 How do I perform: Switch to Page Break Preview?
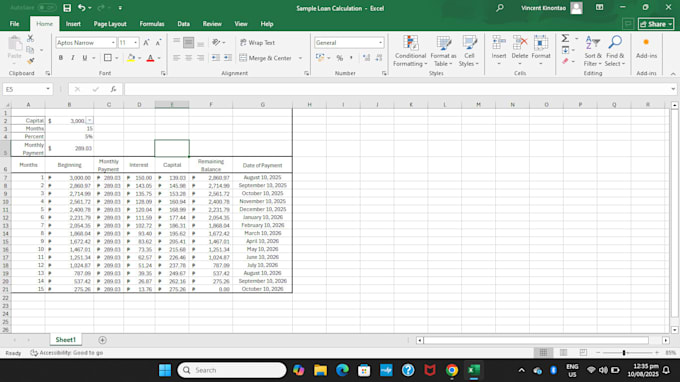click(583, 353)
